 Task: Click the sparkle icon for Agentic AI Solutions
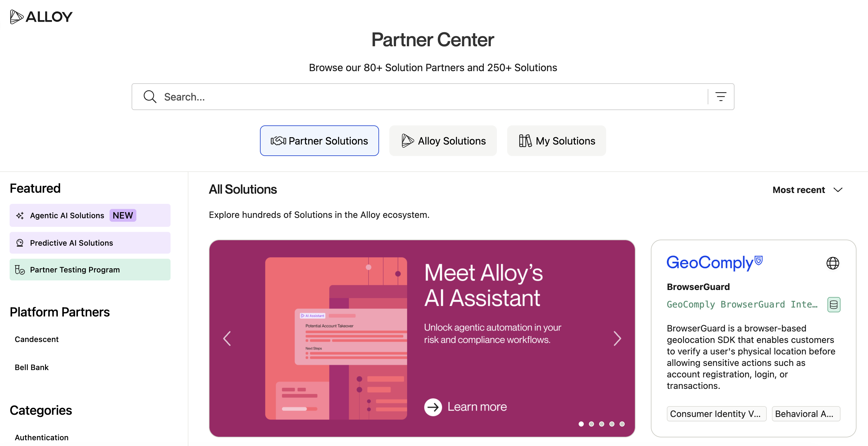20,215
